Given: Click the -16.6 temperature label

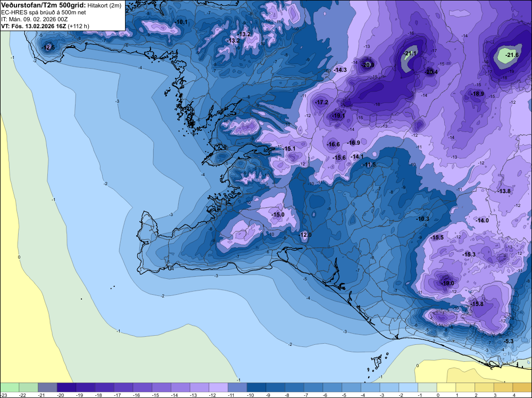Looking at the screenshot, I should pyautogui.click(x=333, y=144).
